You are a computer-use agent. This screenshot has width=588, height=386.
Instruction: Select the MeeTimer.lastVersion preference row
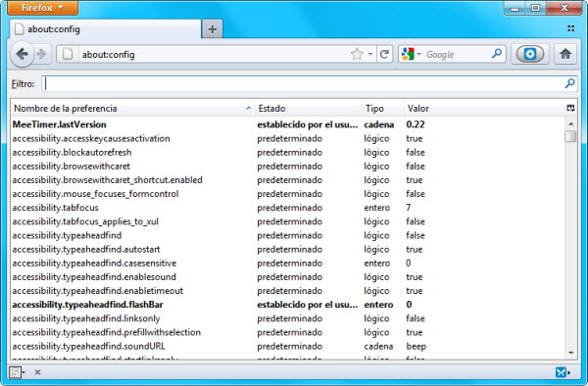[287, 124]
